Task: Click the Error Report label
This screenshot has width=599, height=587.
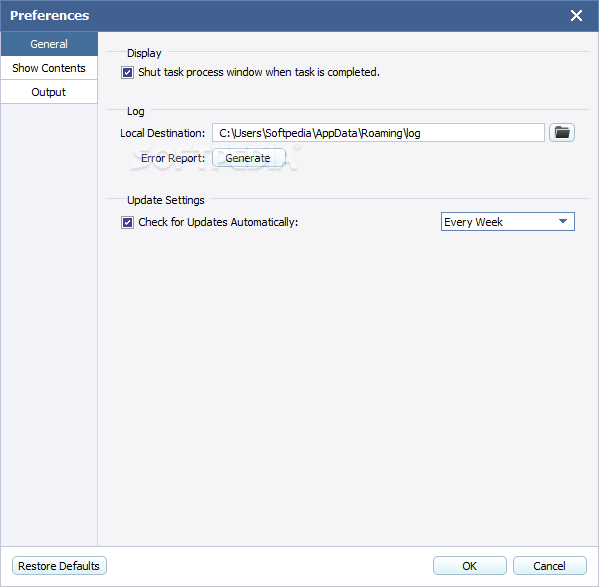Action: pos(173,158)
